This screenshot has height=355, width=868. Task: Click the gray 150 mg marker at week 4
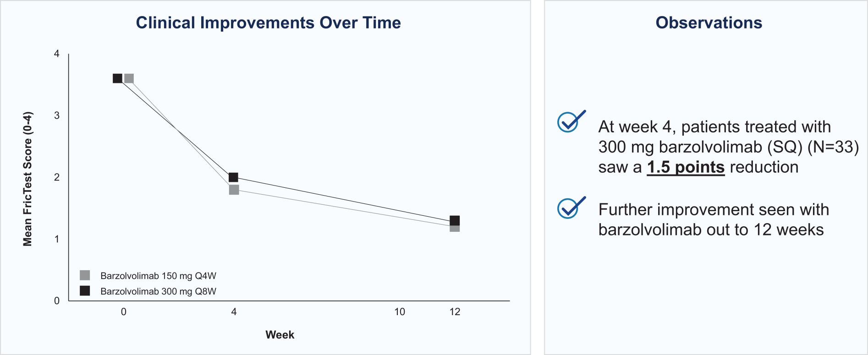(234, 190)
